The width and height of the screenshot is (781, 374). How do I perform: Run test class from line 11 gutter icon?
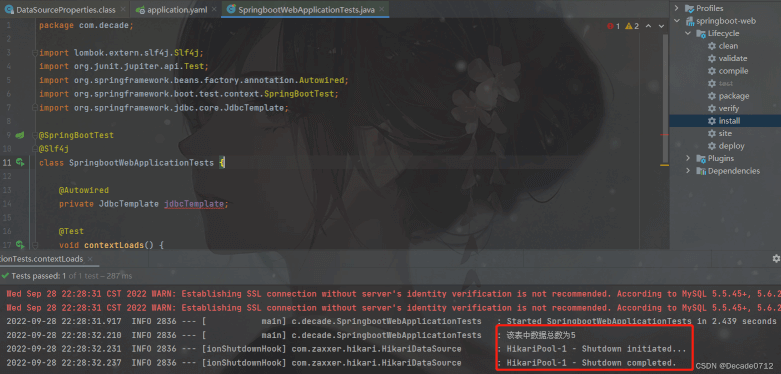pos(19,162)
